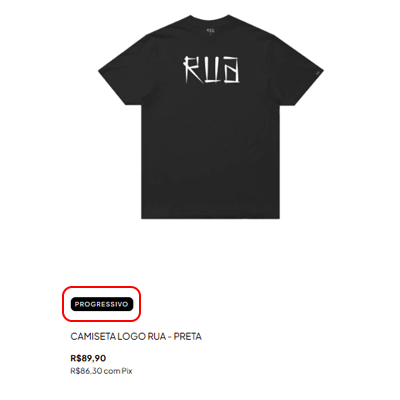
Task: Click the small tag on the shirt sleeve
Action: 317,71
